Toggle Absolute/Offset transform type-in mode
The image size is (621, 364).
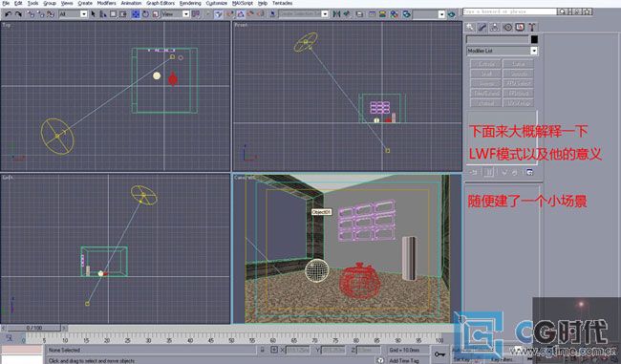pos(274,350)
